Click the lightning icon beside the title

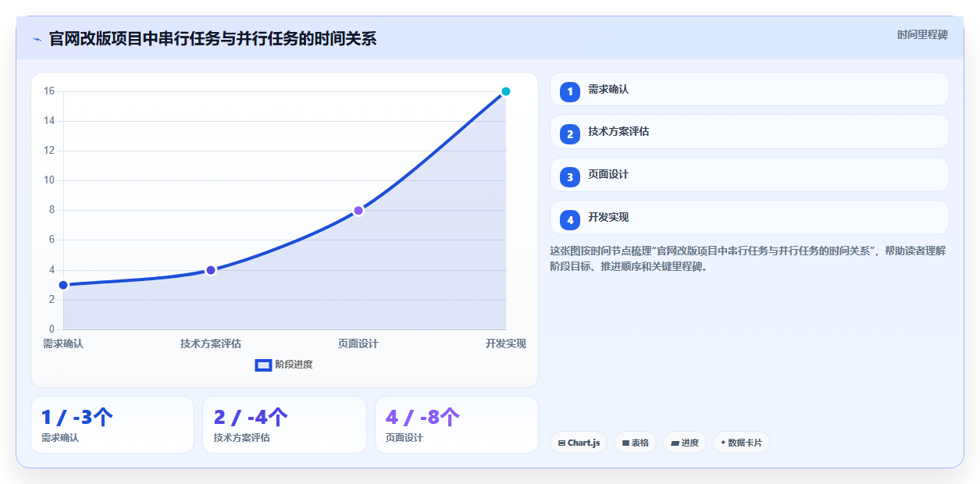click(37, 39)
